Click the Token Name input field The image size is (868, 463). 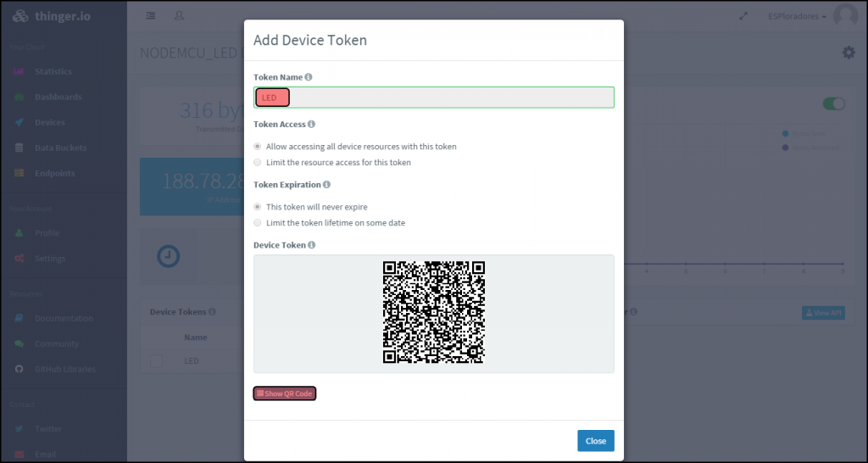point(434,98)
